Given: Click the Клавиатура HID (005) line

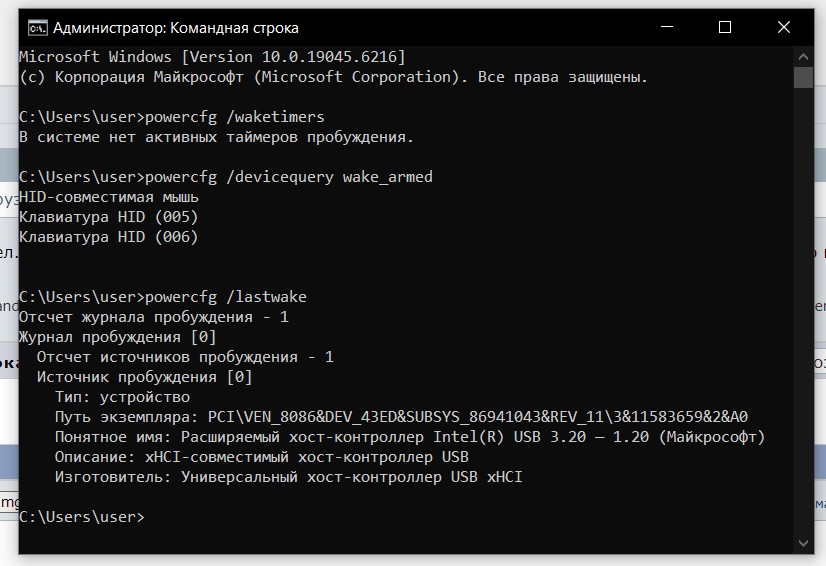Looking at the screenshot, I should (x=109, y=217).
